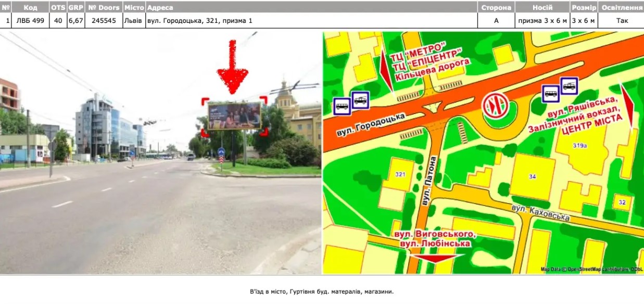Click the bus stop icon above вул. Ряшівська
Screen dimensions: 644x305
pos(550,93)
